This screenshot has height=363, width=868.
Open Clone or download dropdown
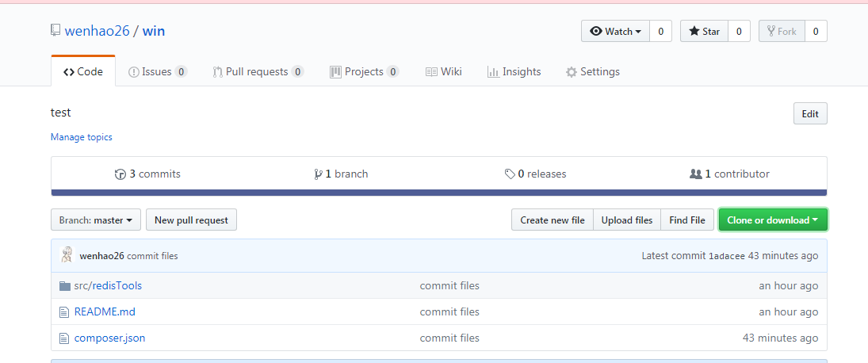point(773,220)
